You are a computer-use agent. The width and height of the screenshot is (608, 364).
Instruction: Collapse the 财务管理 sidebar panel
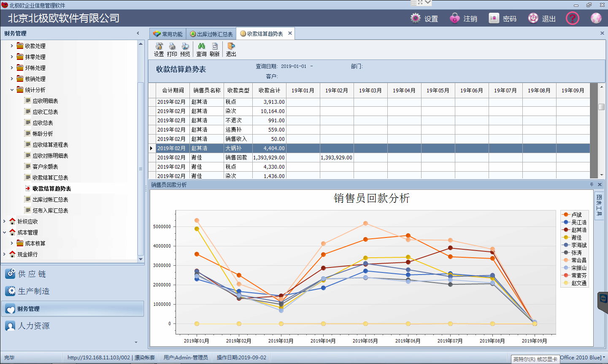tap(138, 33)
